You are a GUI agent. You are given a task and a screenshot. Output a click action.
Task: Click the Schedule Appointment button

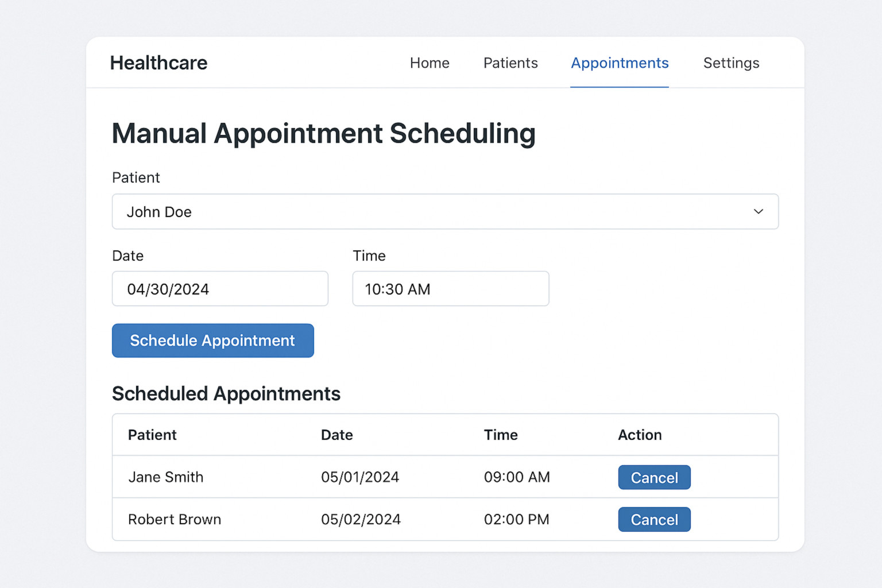pos(212,341)
